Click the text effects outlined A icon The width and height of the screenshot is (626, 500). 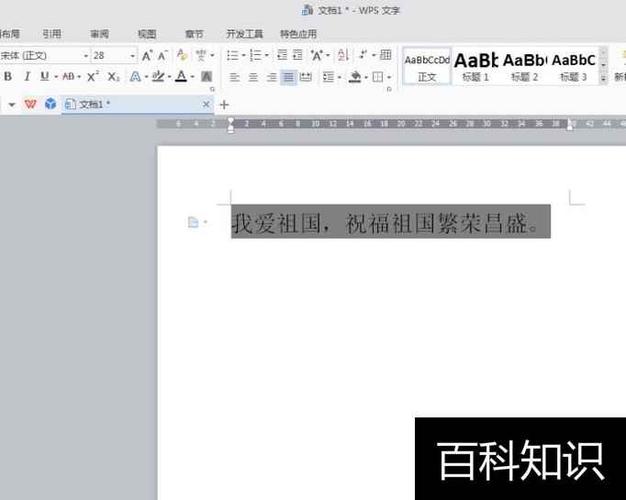(135, 76)
